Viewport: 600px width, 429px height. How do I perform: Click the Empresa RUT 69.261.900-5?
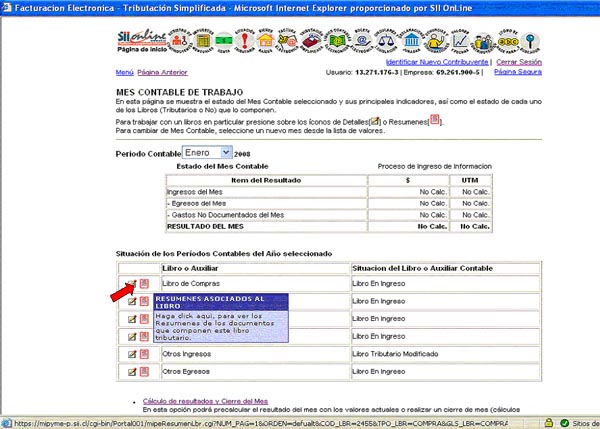pos(458,72)
